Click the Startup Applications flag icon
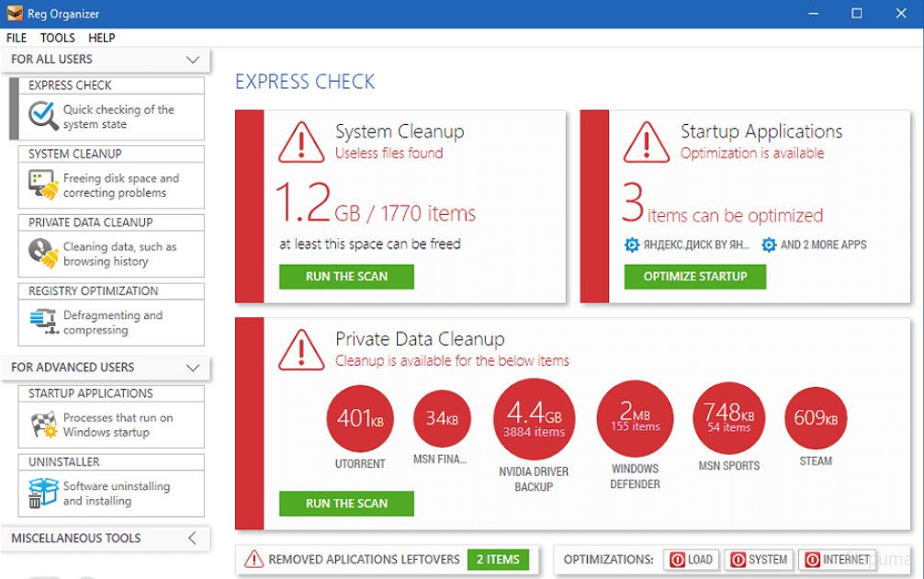Screen dimensions: 924x579 pos(43,424)
